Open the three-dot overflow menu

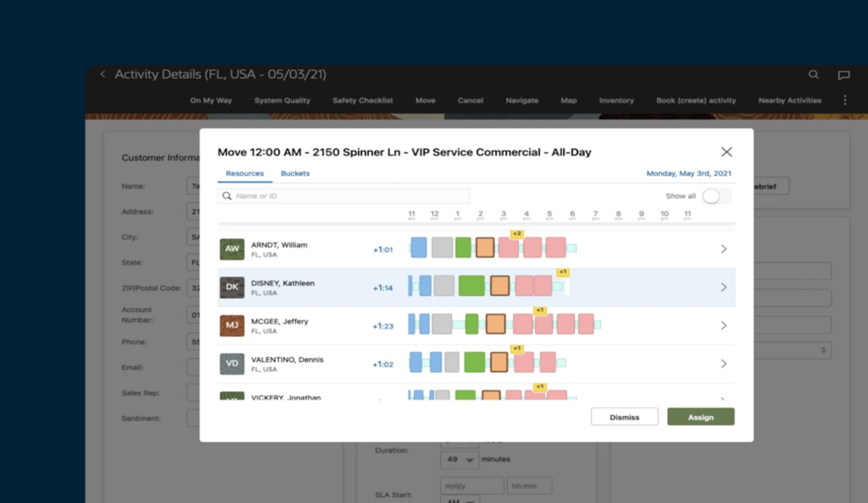tap(844, 100)
